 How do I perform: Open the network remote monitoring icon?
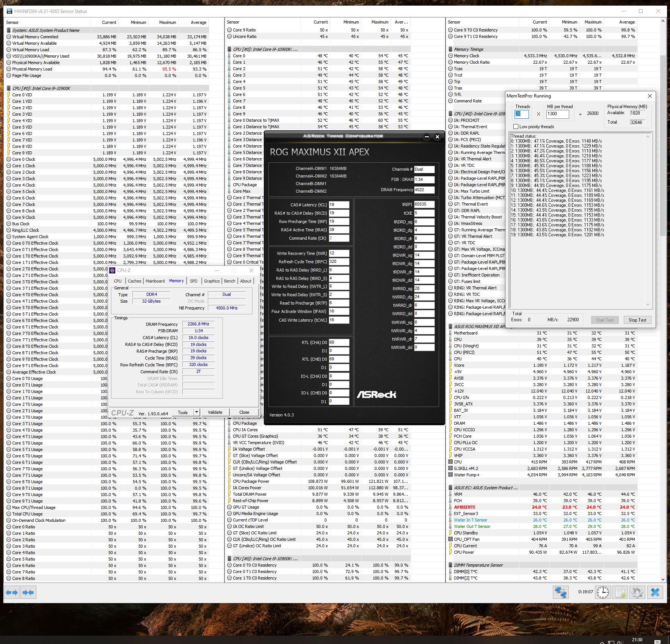coord(560,592)
